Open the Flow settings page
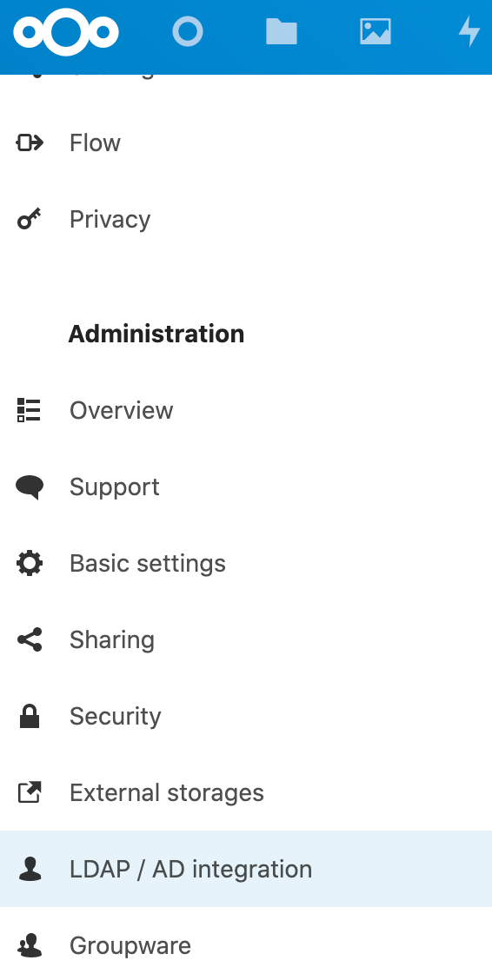This screenshot has width=492, height=980. (246, 143)
